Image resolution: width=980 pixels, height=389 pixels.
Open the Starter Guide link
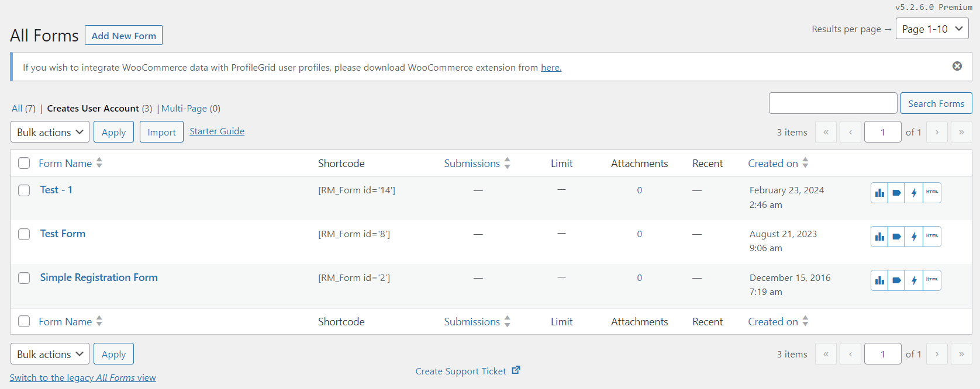(x=217, y=131)
